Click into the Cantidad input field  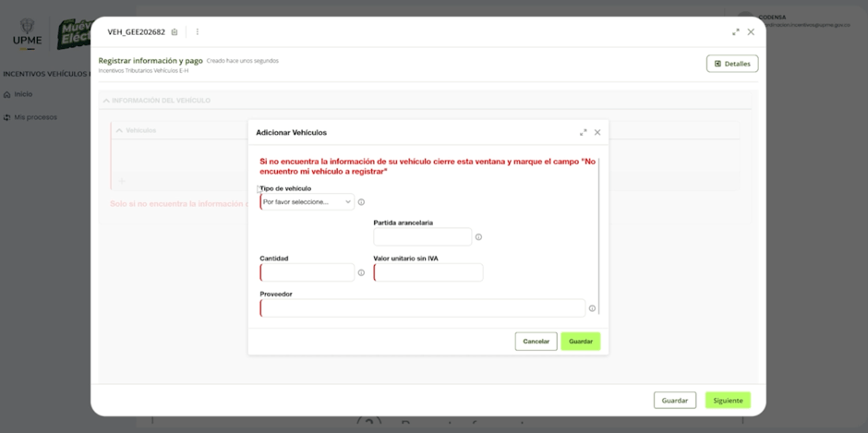pos(307,272)
